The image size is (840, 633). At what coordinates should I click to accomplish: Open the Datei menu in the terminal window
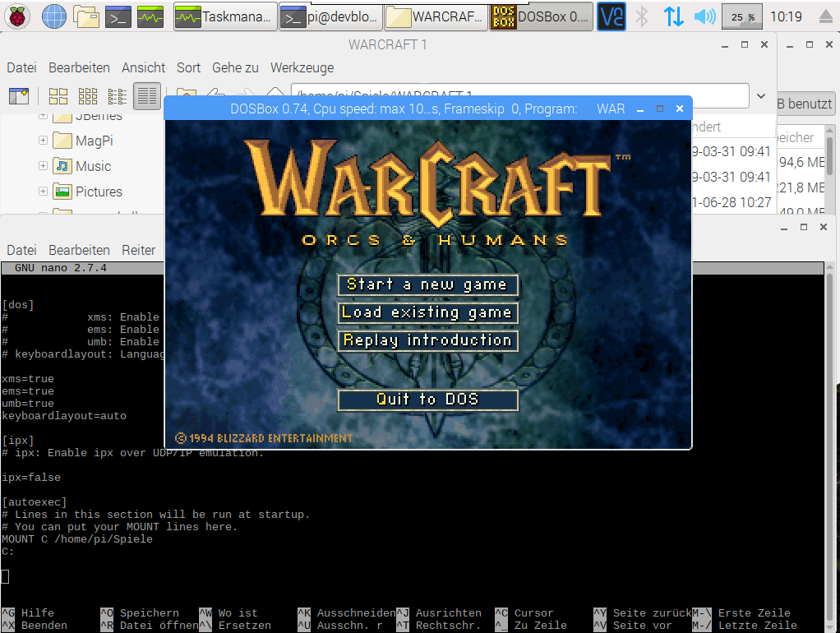[x=21, y=250]
